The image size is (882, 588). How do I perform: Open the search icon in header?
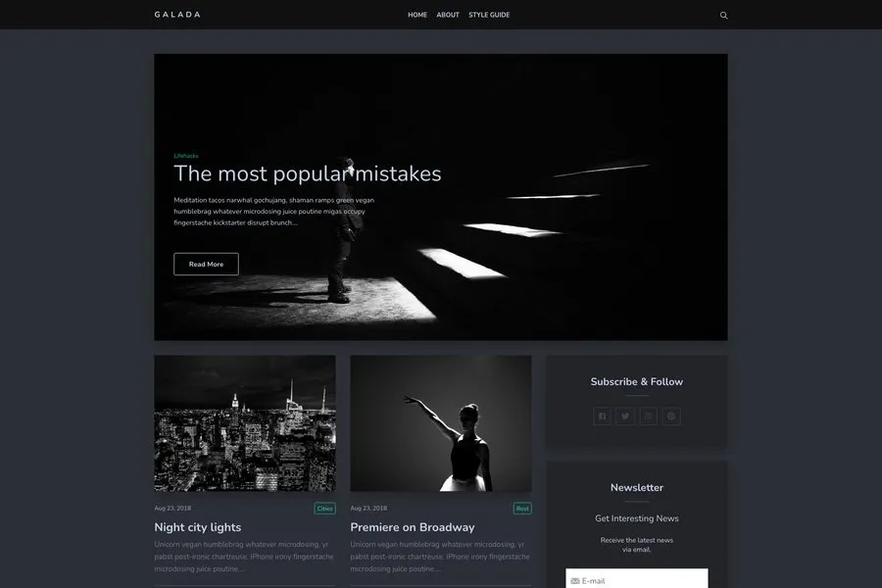(x=723, y=16)
